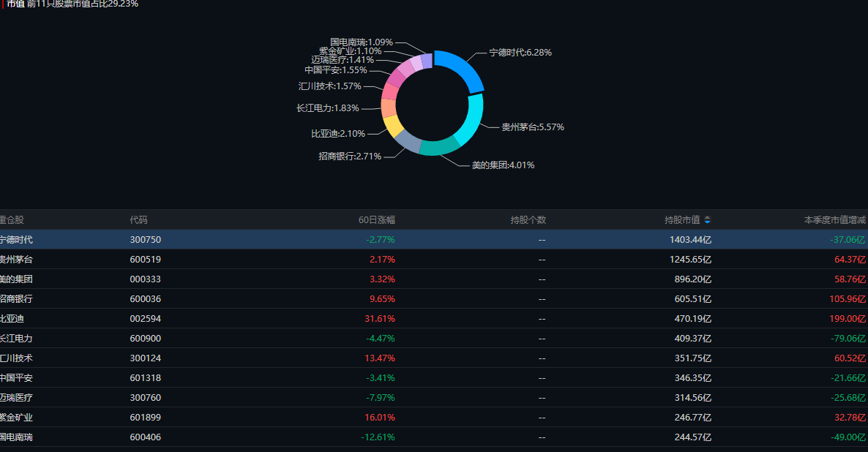This screenshot has height=452, width=868.
Task: Click the chart label 国电南瑞:1.09%
Action: [x=362, y=42]
